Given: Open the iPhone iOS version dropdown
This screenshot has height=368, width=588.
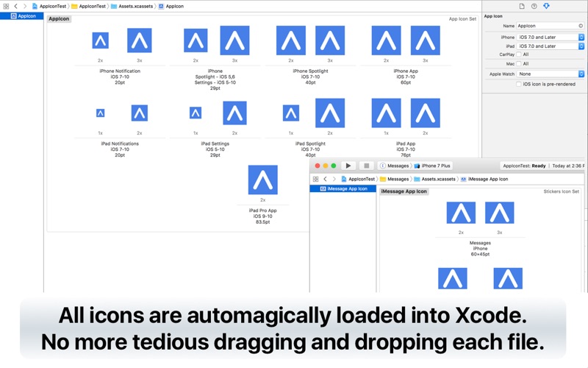Looking at the screenshot, I should (x=550, y=38).
